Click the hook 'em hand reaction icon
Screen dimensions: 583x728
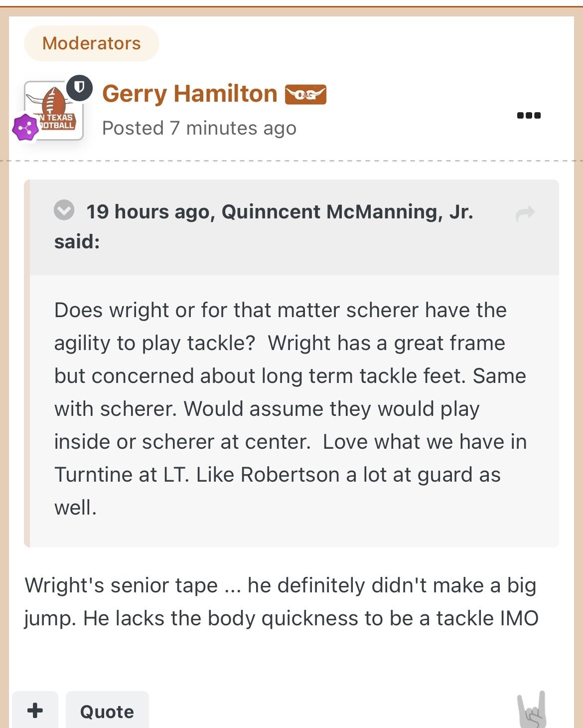tap(532, 710)
